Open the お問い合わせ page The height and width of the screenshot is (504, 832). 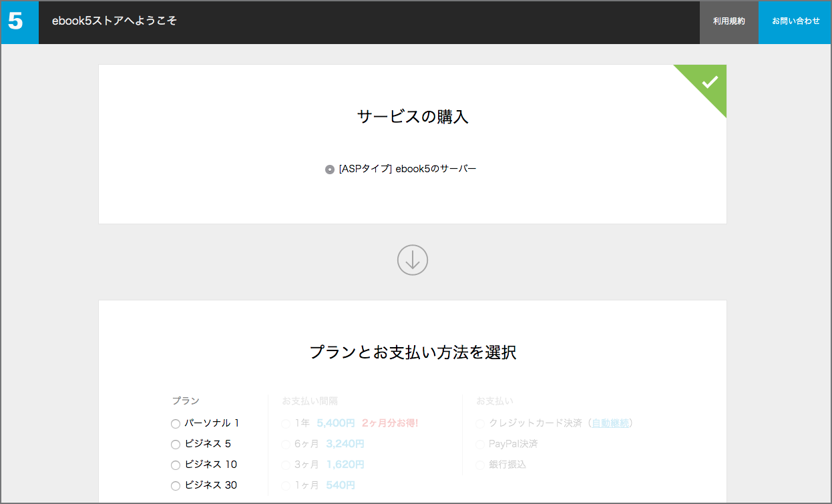795,22
